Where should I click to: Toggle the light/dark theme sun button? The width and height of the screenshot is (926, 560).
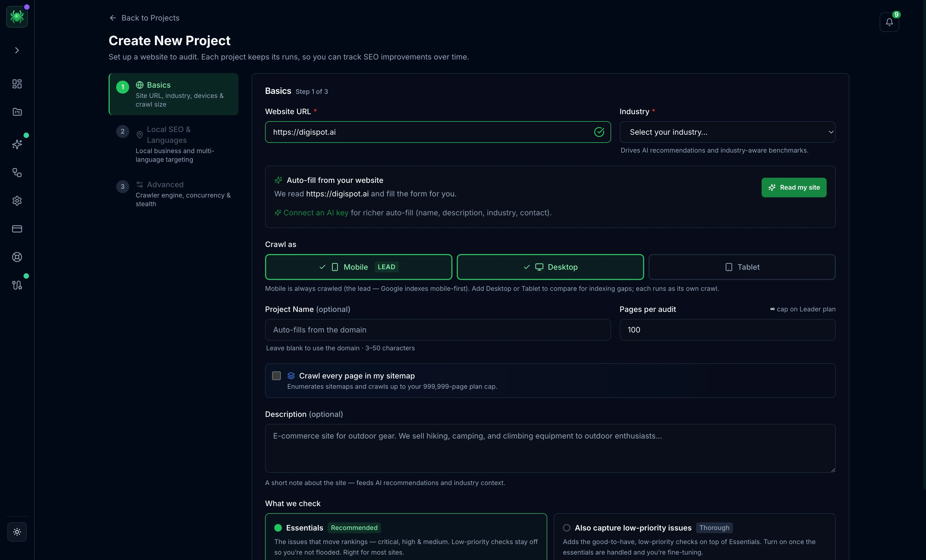click(17, 532)
